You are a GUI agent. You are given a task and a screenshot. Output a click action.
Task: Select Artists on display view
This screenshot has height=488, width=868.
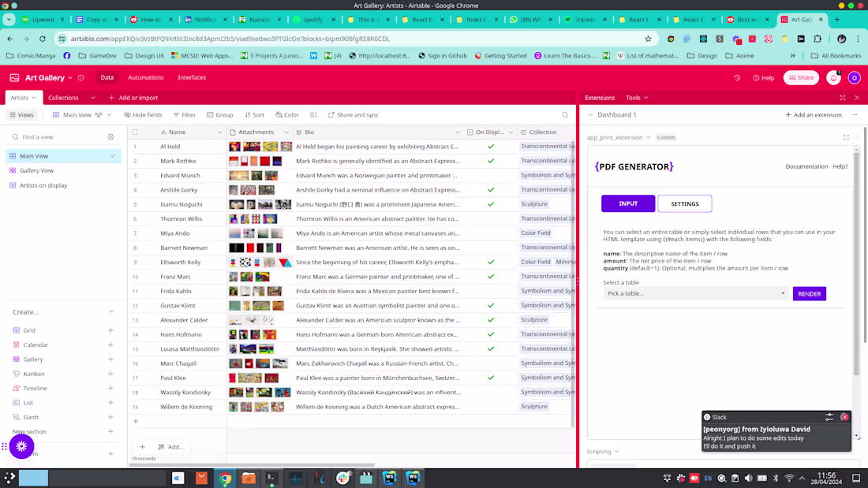click(43, 185)
